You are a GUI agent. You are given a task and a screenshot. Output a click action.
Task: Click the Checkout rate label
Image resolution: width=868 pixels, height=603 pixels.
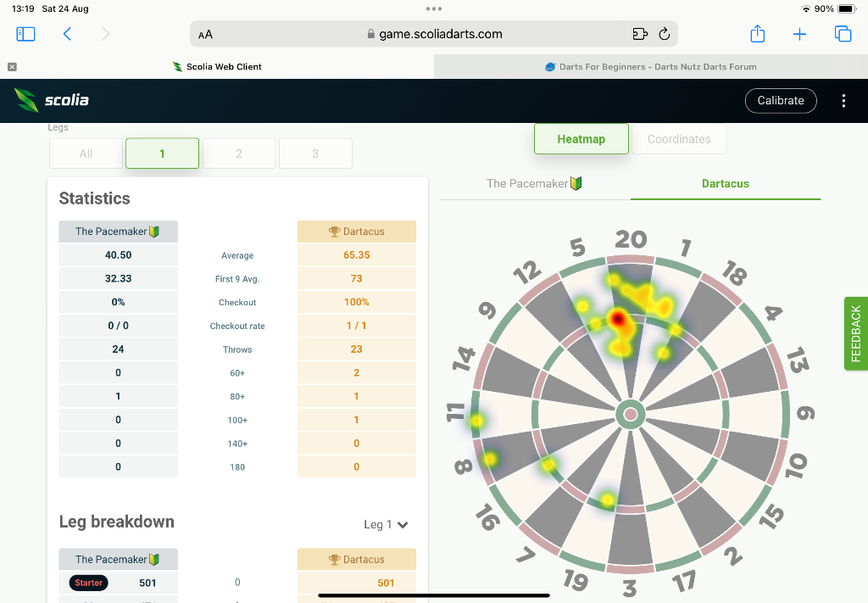click(237, 326)
